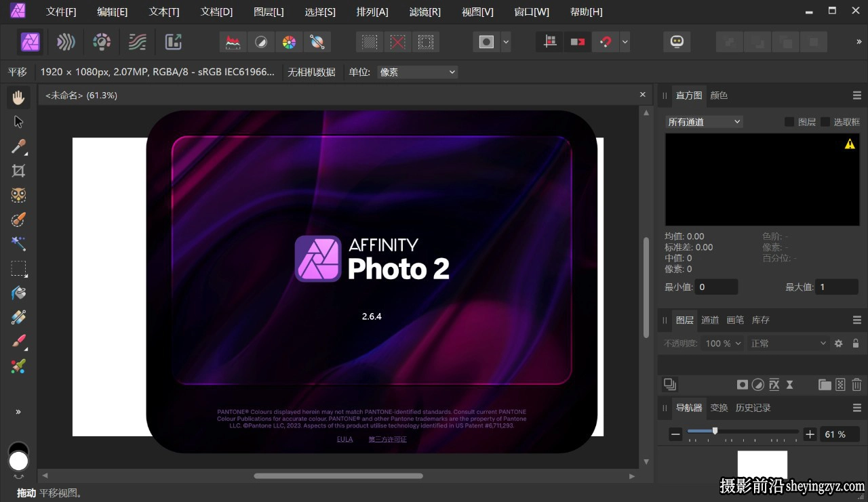
Task: Select the Paint Brush tool
Action: 19,341
